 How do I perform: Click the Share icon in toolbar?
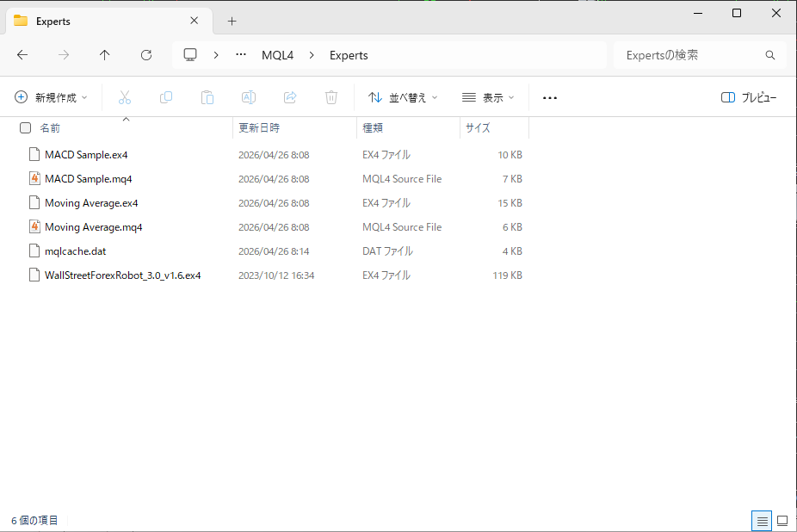[x=290, y=97]
